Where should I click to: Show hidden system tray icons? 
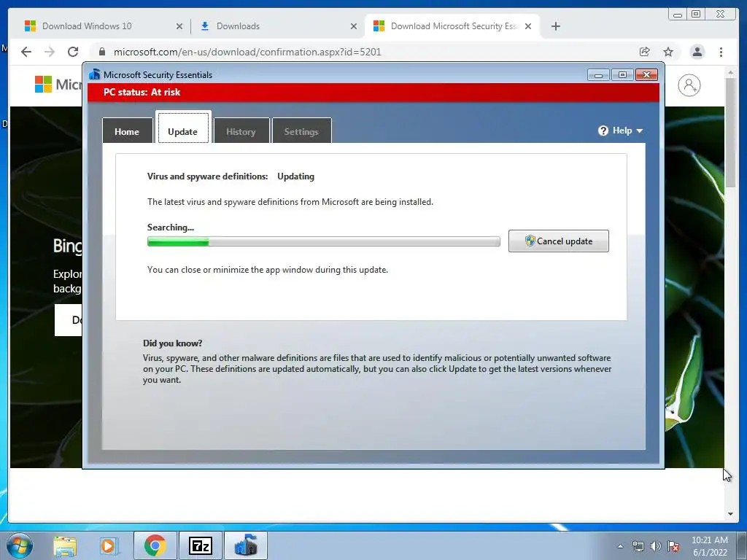(620, 546)
